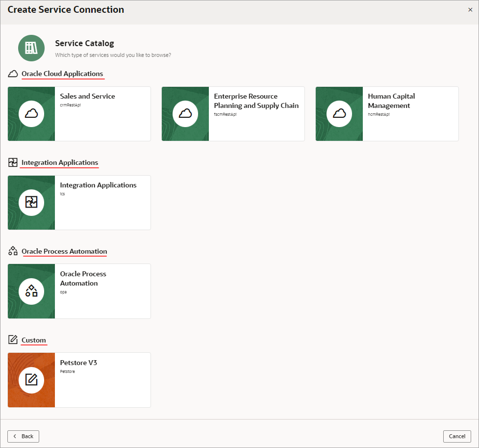The width and height of the screenshot is (479, 448).
Task: Click the Cancel button
Action: (457, 436)
